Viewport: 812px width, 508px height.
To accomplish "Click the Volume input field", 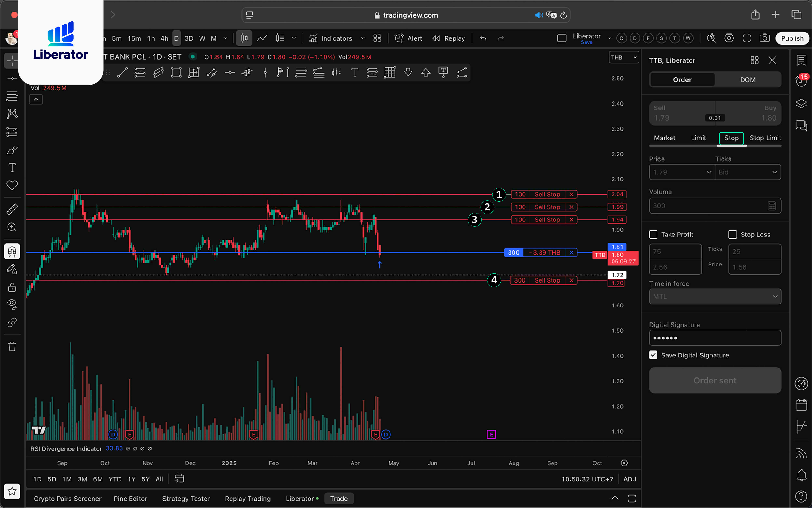I will tap(715, 206).
